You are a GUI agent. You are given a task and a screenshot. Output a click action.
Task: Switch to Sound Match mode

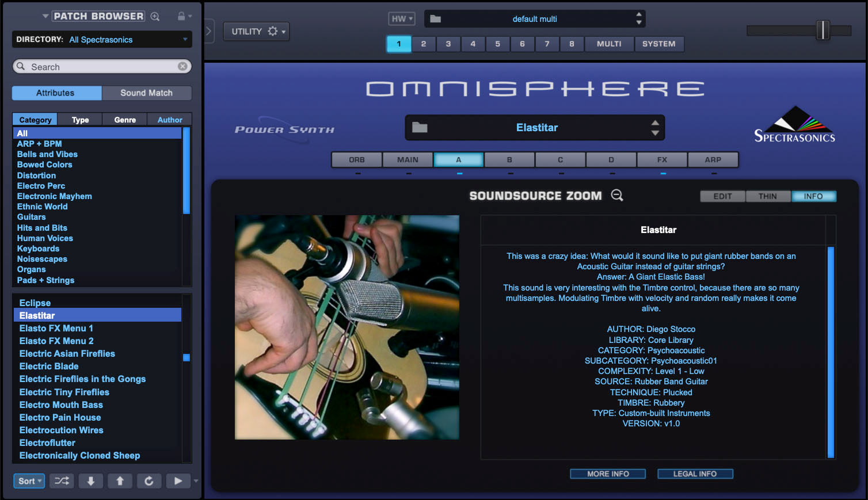coord(147,93)
